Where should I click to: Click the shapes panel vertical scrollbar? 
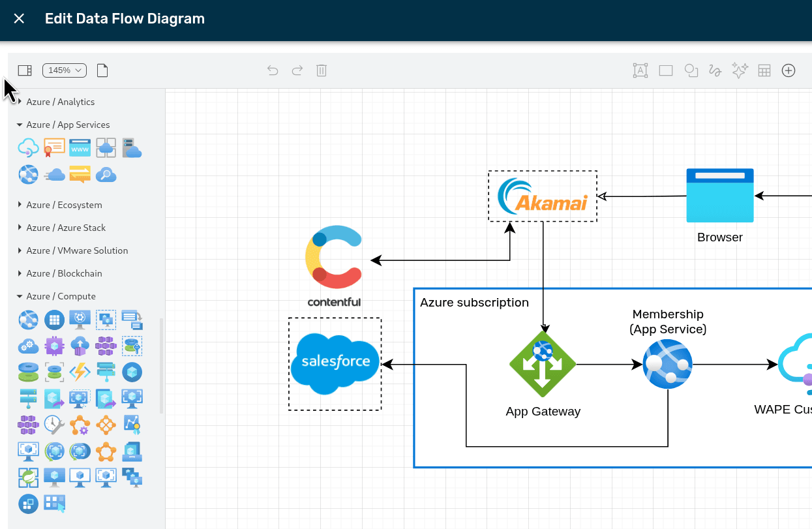pyautogui.click(x=161, y=365)
